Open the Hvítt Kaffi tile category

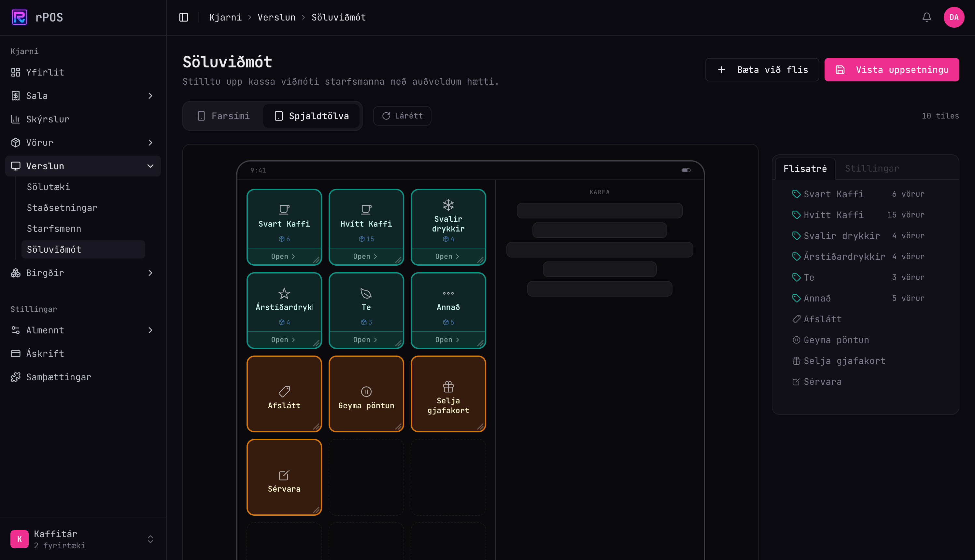[365, 257]
